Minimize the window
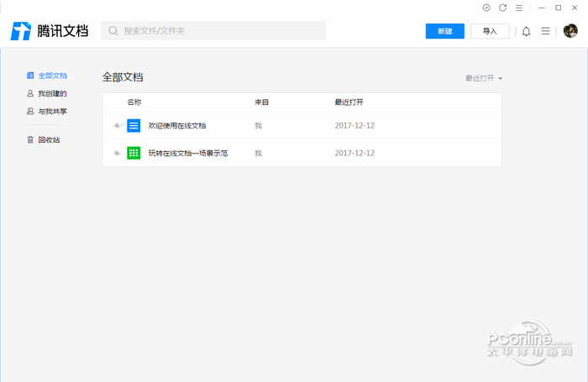588x382 pixels. pos(542,8)
